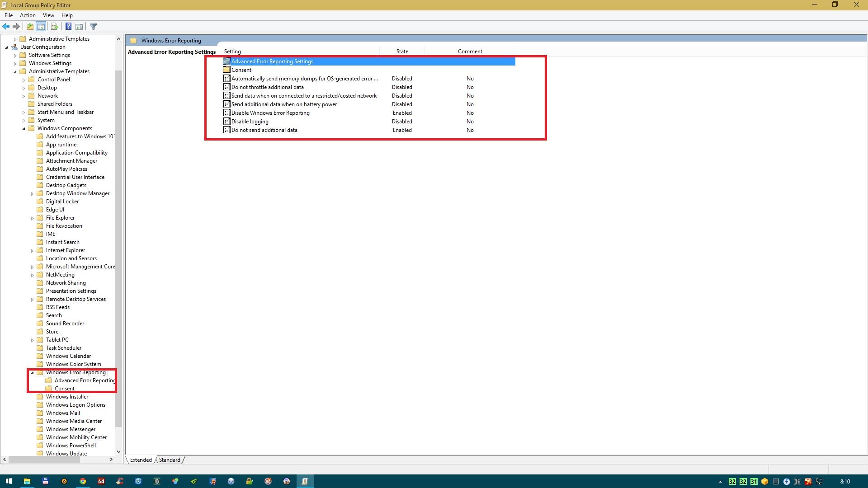The height and width of the screenshot is (488, 868).
Task: Click the Export List toolbar icon
Action: coord(54,27)
